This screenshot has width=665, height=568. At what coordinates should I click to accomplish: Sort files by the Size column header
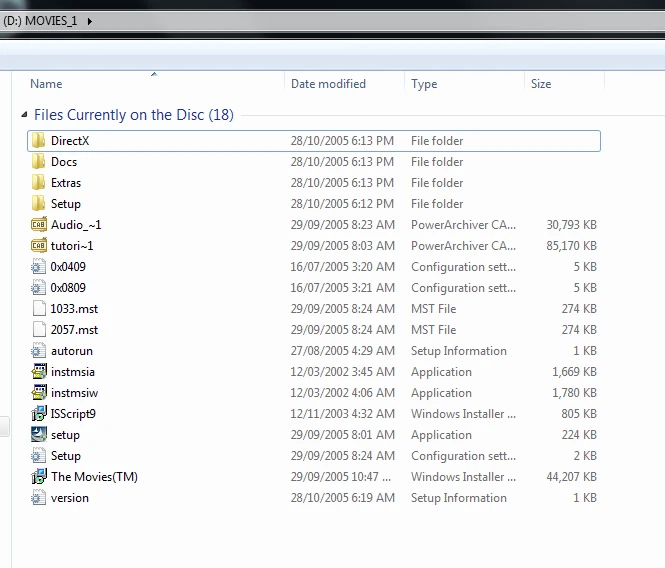tap(541, 84)
